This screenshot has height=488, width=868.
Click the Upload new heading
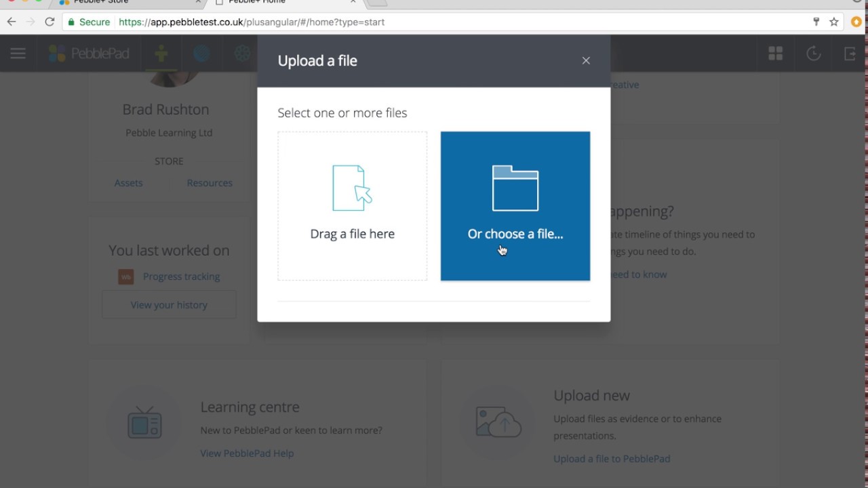[x=591, y=396]
